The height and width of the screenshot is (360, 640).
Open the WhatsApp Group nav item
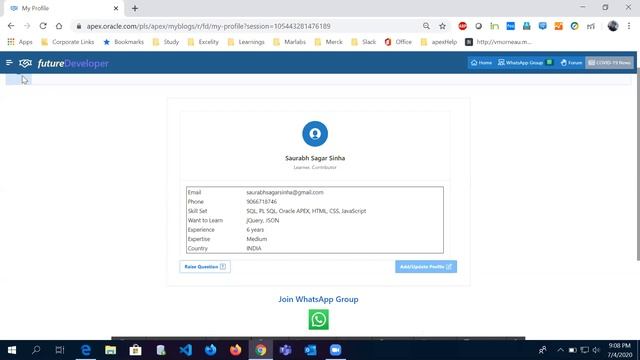pyautogui.click(x=525, y=63)
